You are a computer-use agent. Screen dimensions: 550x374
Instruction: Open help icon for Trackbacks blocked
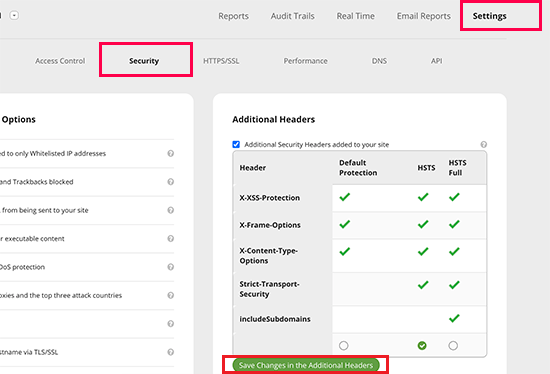coord(170,182)
